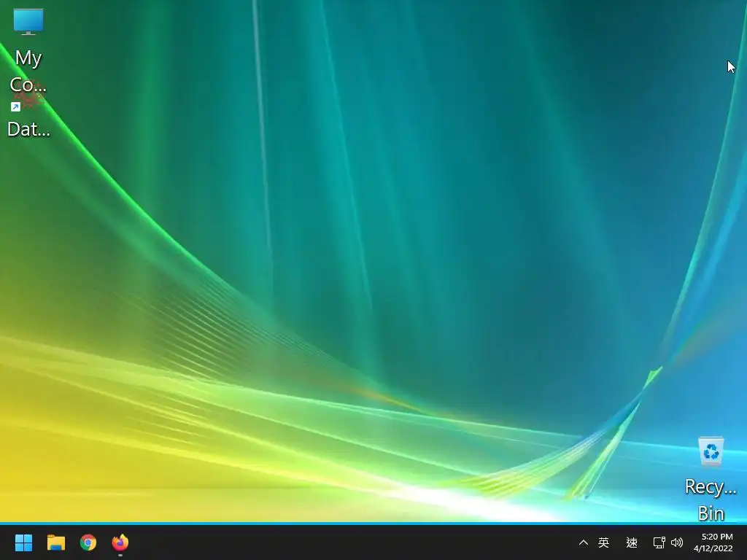Screen dimensions: 747x560
Task: Open the volume speaker tray icon
Action: tap(677, 542)
